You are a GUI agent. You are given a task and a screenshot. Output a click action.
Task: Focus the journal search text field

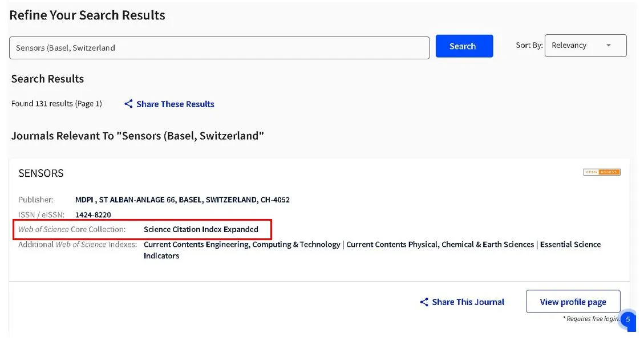tap(219, 48)
